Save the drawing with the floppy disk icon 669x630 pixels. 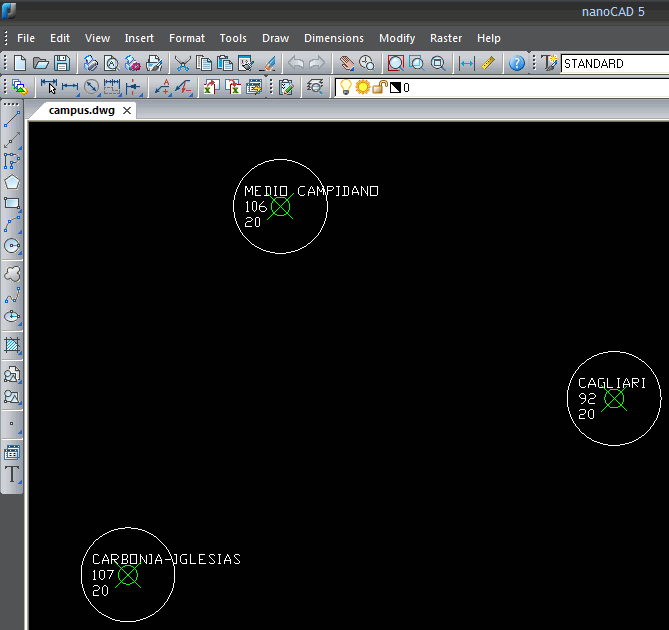tap(62, 63)
